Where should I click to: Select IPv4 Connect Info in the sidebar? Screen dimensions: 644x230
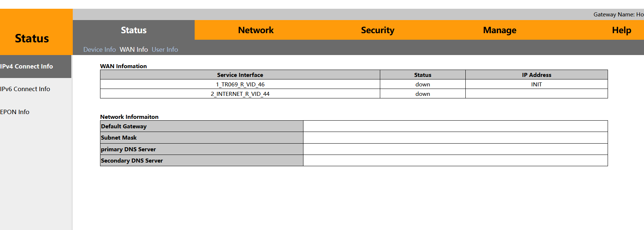pos(27,66)
